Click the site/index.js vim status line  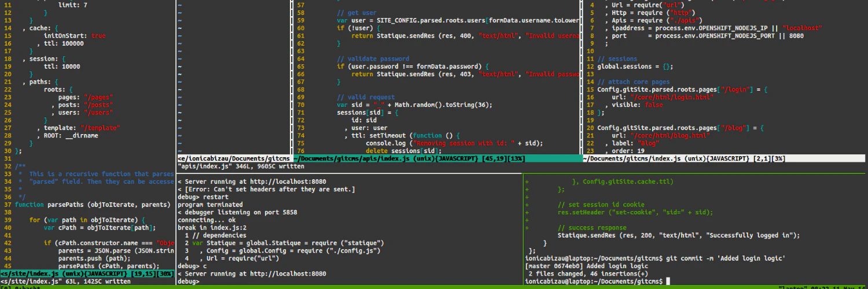point(87,274)
